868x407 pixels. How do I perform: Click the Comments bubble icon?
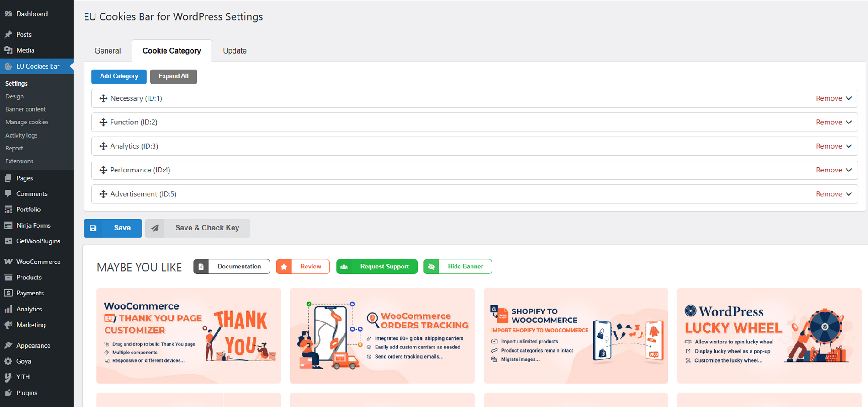(8, 193)
